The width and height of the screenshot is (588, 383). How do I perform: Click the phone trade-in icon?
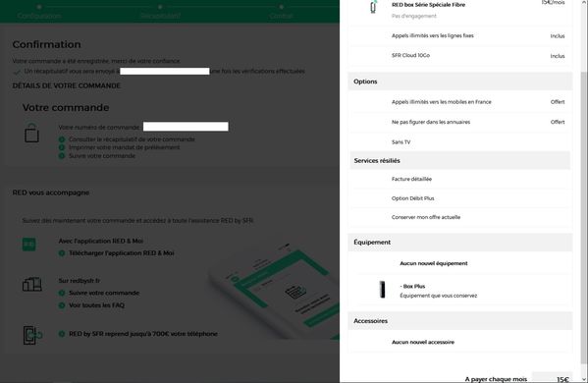(x=32, y=335)
